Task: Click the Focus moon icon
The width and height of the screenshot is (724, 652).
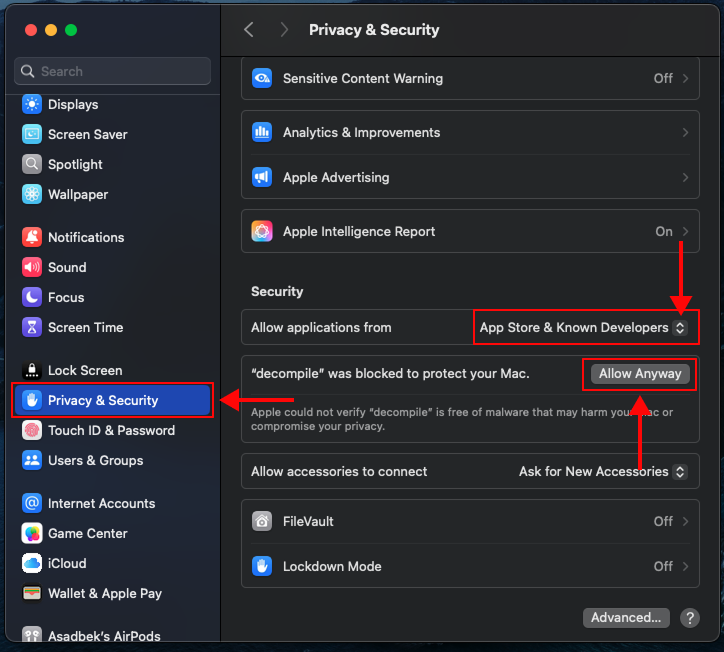Action: [x=32, y=297]
